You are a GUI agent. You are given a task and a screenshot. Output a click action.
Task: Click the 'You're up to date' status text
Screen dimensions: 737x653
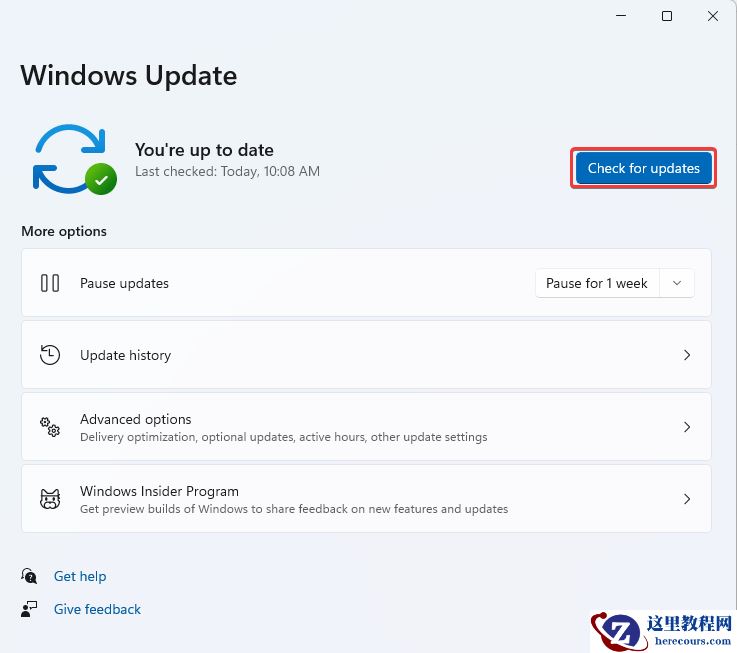tap(204, 150)
